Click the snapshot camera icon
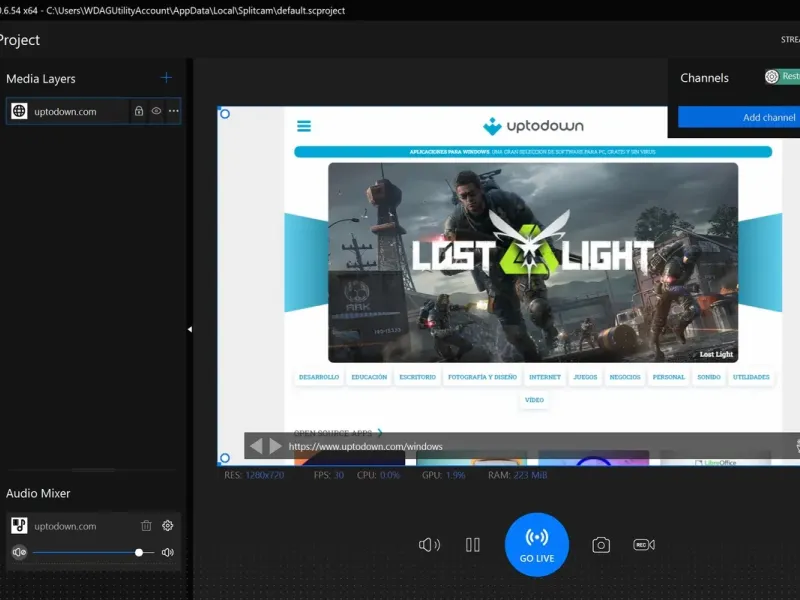The height and width of the screenshot is (600, 800). point(600,545)
